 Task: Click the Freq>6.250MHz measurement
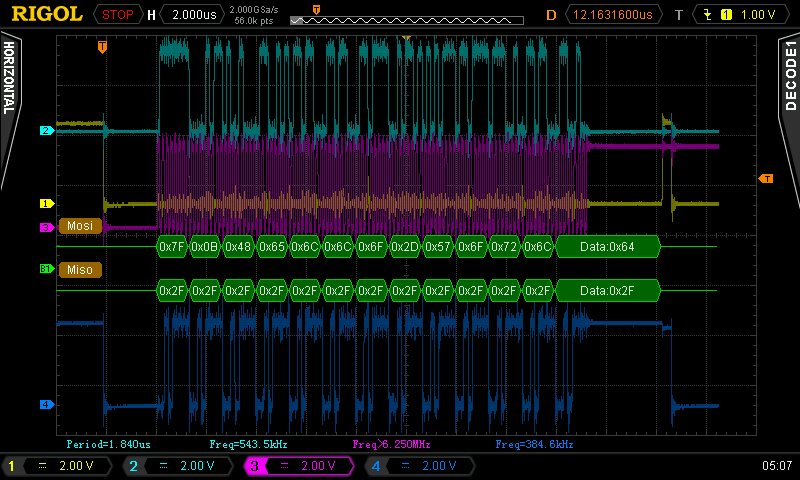pyautogui.click(x=391, y=444)
